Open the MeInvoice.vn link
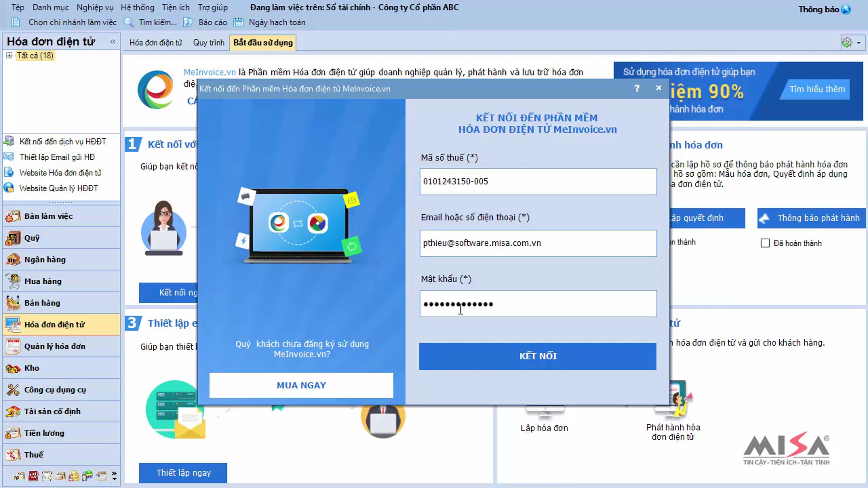This screenshot has height=488, width=868. click(209, 72)
